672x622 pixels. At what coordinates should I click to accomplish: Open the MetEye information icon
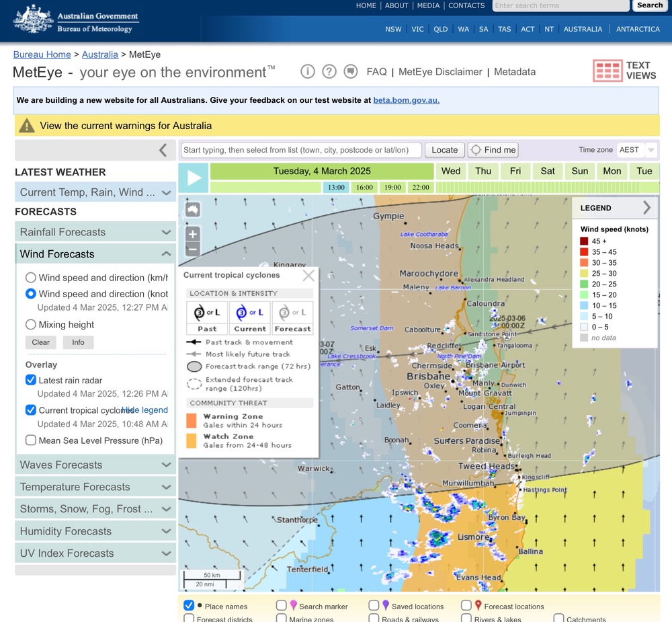coord(307,71)
